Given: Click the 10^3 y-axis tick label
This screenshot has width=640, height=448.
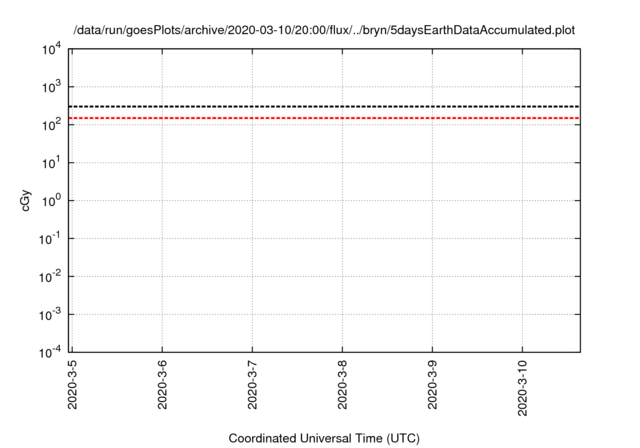Looking at the screenshot, I should click(x=51, y=87).
